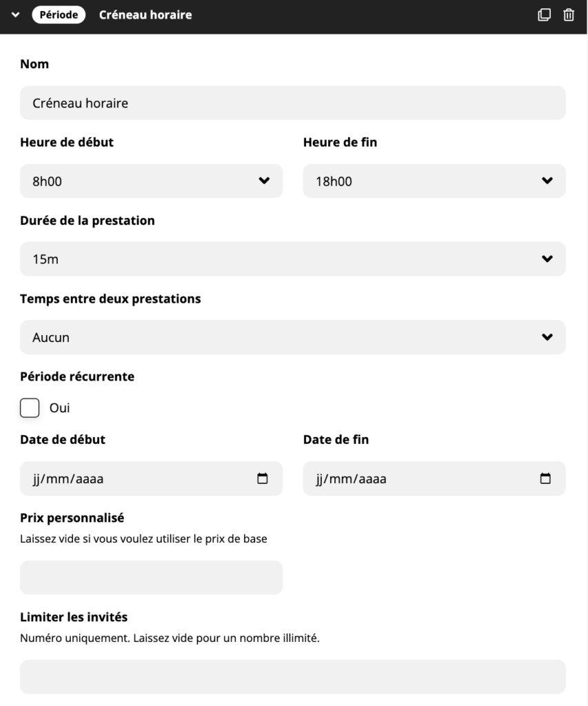Click the Oui label next to checkbox

tap(60, 408)
